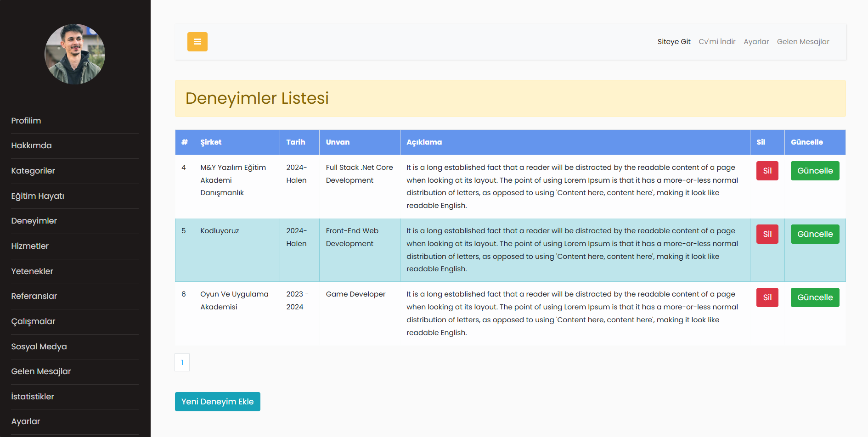Click Yeni Deneyim Ekle button
868x437 pixels.
point(217,402)
